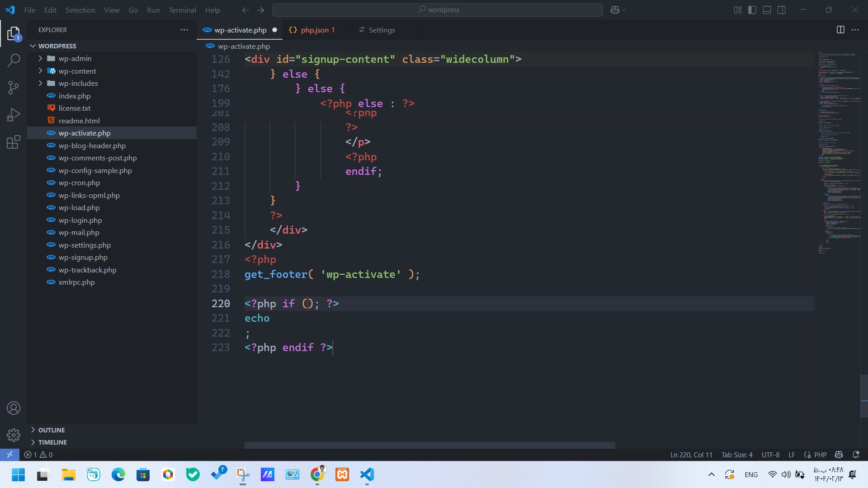Close unsaved wp-activate.php tab via dot
The image size is (868, 488).
(x=274, y=30)
